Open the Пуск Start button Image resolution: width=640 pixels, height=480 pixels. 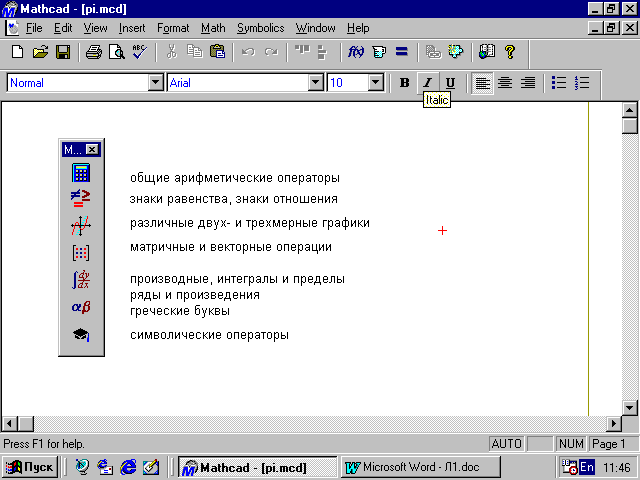coord(30,467)
